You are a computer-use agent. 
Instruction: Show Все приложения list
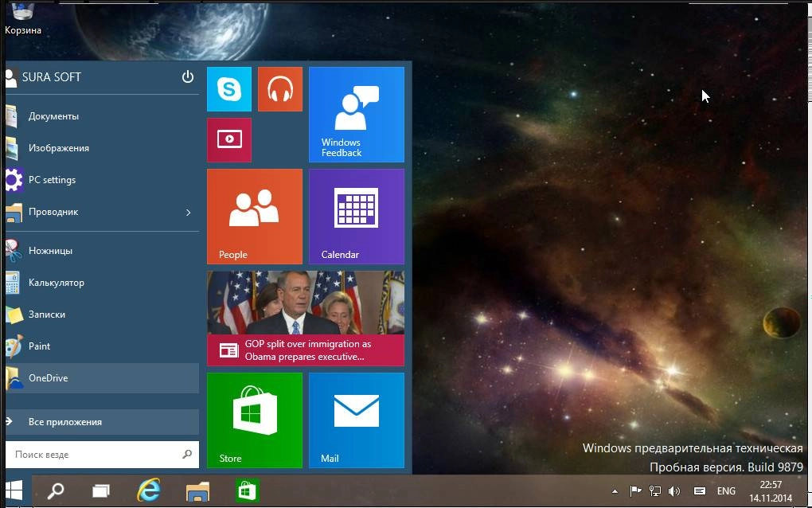[102, 422]
